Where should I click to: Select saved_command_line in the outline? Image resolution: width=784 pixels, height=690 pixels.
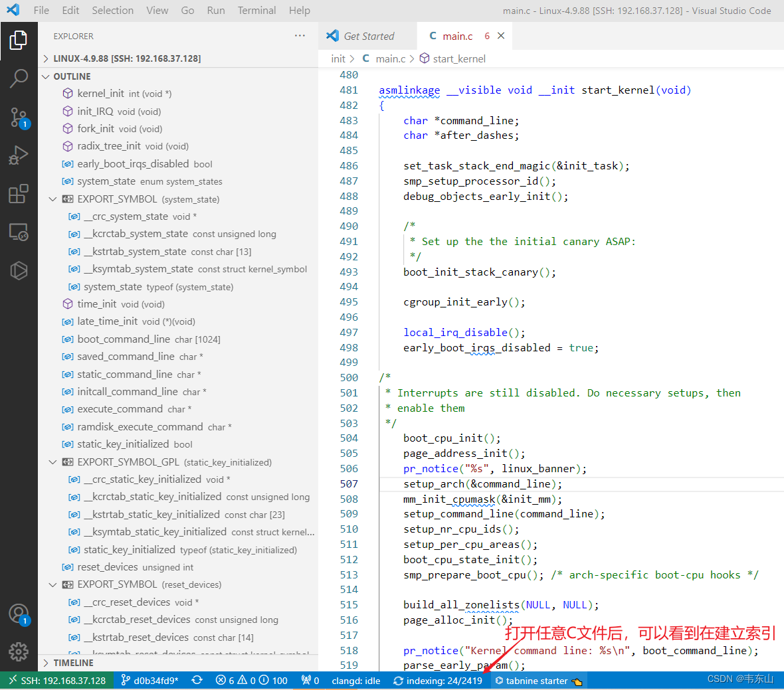tap(177, 356)
